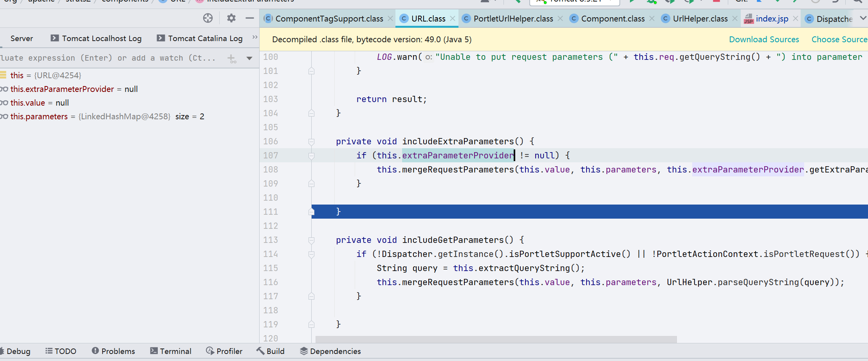The image size is (868, 361).
Task: Click the editor horizontal scrollbar
Action: pos(496,339)
